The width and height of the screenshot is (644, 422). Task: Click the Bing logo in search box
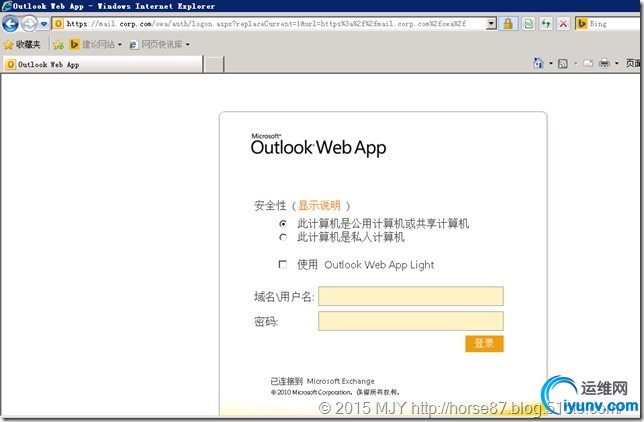tap(582, 24)
